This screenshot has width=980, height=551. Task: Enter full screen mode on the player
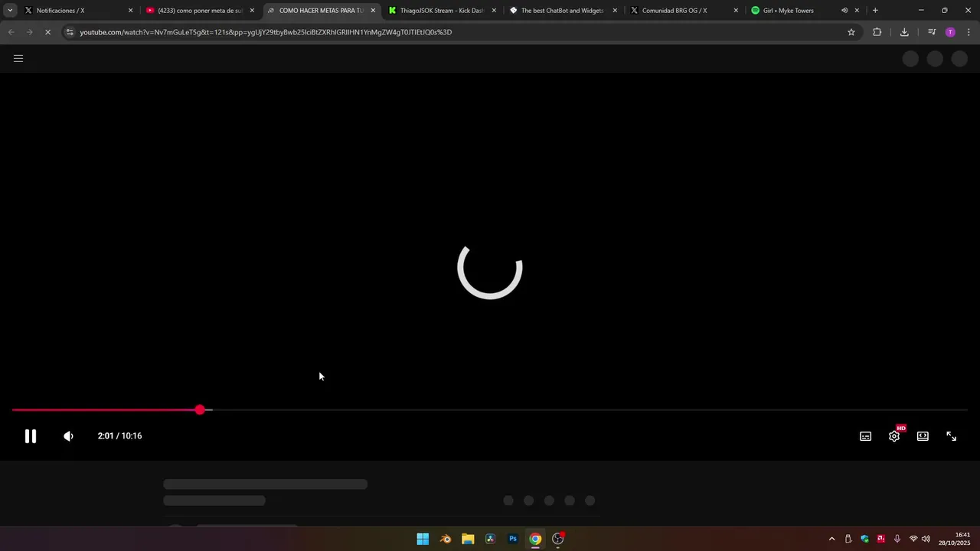(x=951, y=436)
